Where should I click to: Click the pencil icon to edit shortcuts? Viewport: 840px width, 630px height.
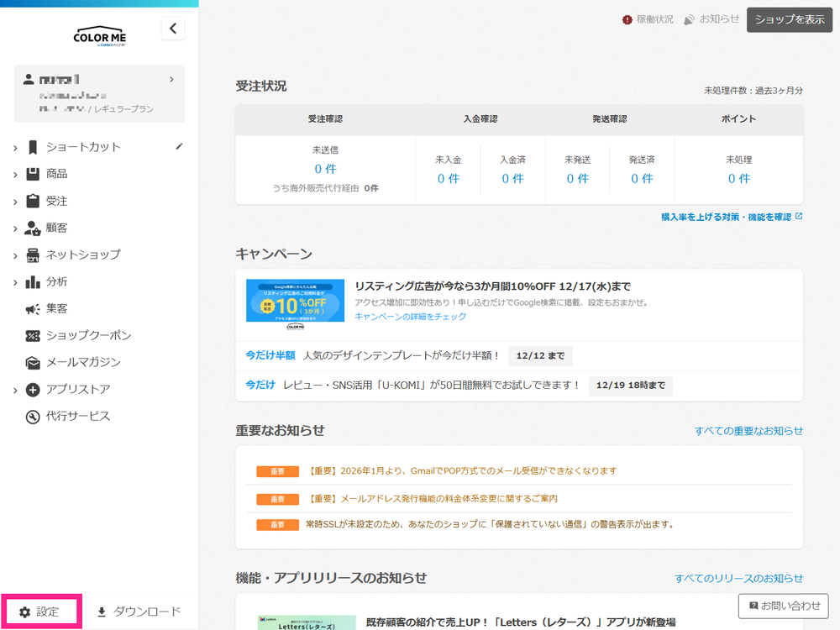[x=179, y=146]
